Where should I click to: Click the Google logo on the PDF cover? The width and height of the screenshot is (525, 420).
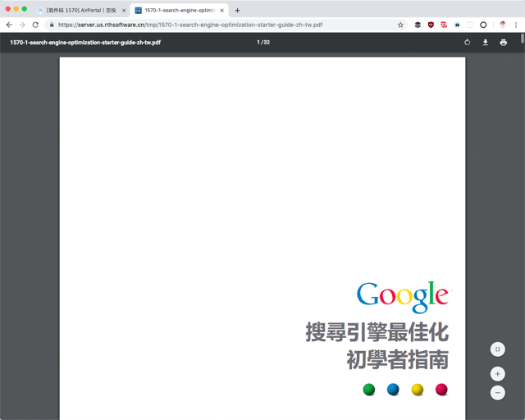pyautogui.click(x=404, y=297)
